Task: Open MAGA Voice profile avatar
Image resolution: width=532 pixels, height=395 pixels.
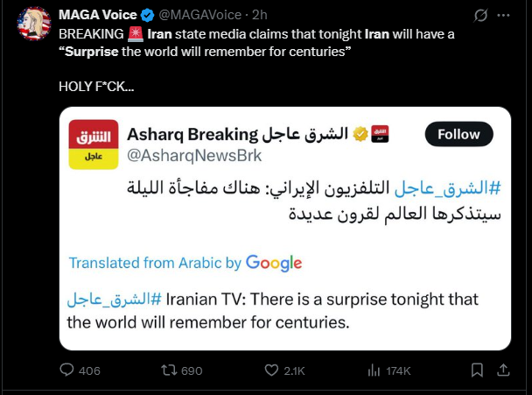Action: click(34, 24)
